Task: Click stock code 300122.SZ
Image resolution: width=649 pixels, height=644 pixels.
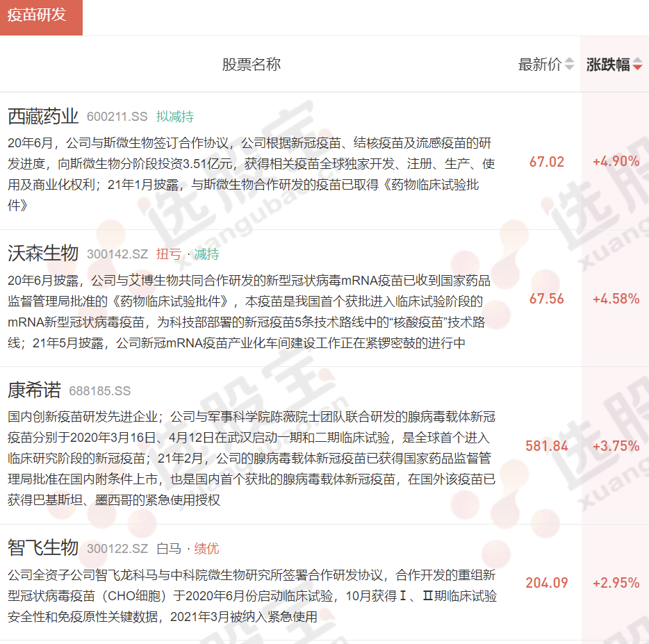Action: [117, 548]
